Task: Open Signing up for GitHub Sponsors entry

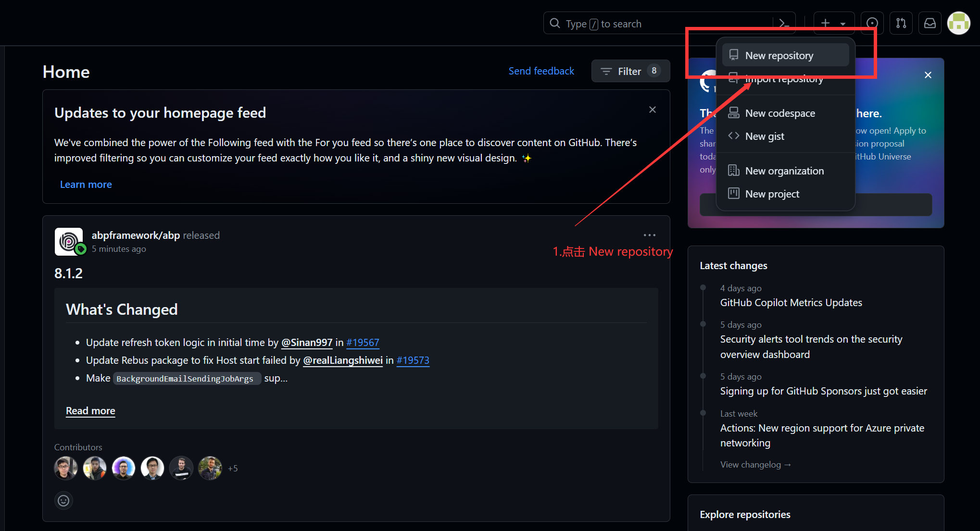Action: coord(823,391)
